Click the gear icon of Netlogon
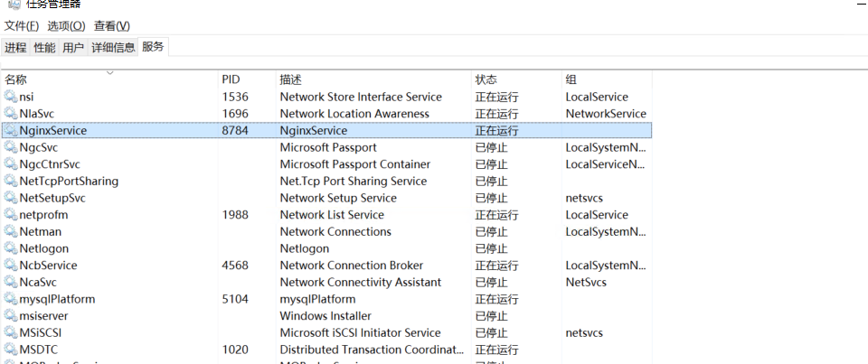This screenshot has height=364, width=868. pyautogui.click(x=11, y=248)
